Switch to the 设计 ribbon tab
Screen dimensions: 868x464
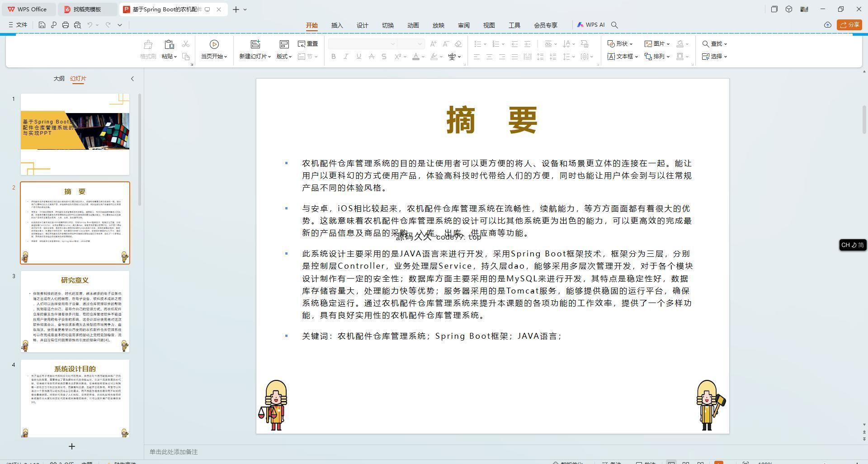[x=362, y=25]
